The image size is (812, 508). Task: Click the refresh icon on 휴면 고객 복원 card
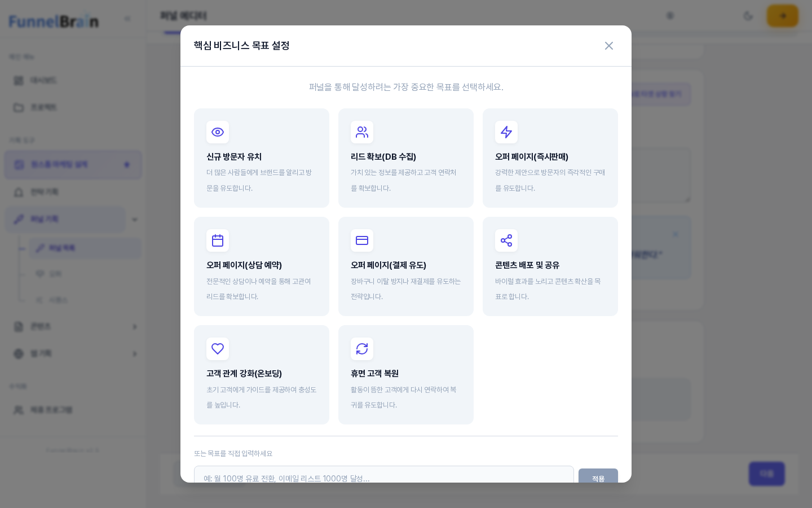pyautogui.click(x=362, y=349)
